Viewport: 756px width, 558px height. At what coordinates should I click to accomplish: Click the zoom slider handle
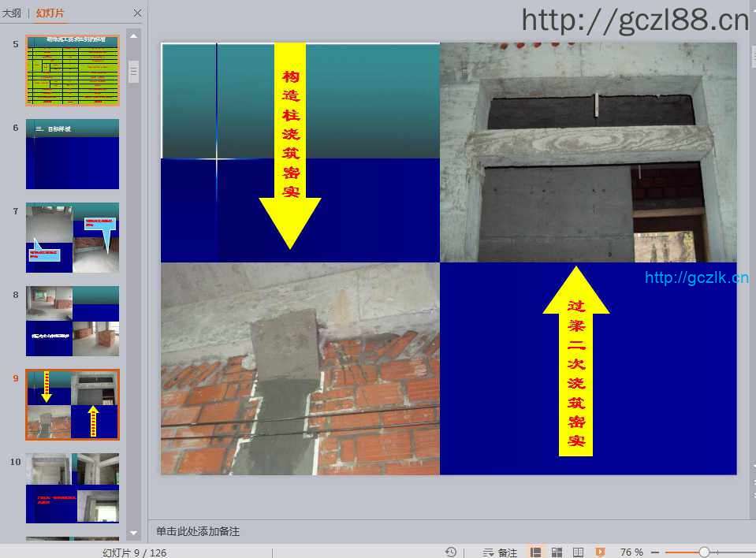tap(704, 552)
